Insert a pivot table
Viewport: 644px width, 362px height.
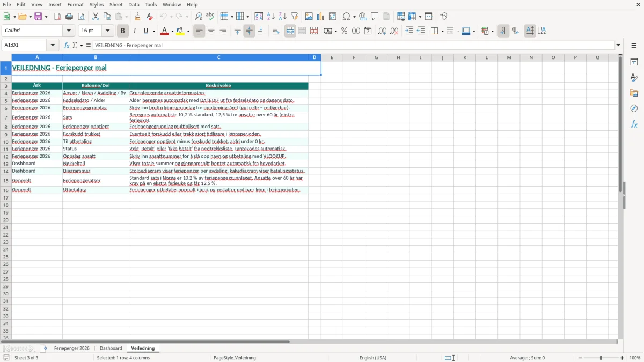(332, 17)
